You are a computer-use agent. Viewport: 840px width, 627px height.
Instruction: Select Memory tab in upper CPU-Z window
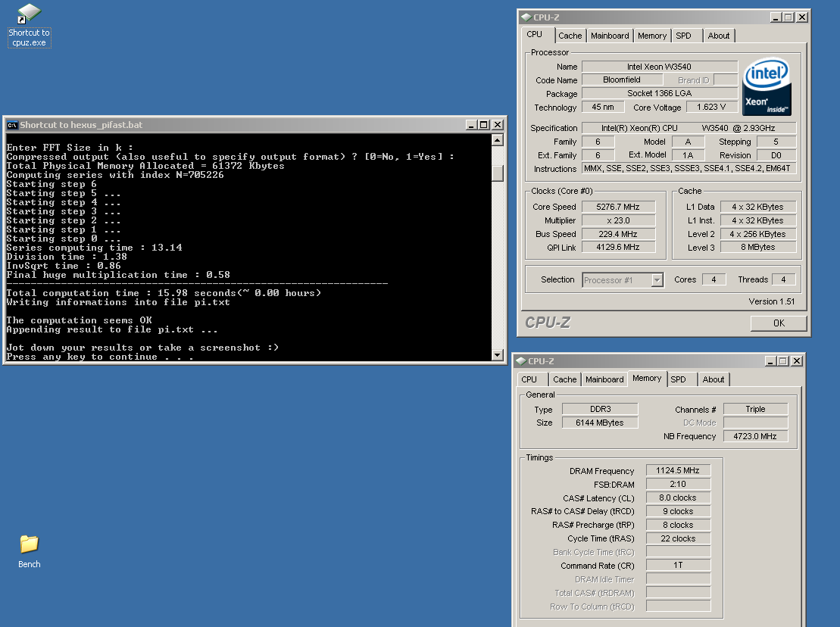[652, 36]
